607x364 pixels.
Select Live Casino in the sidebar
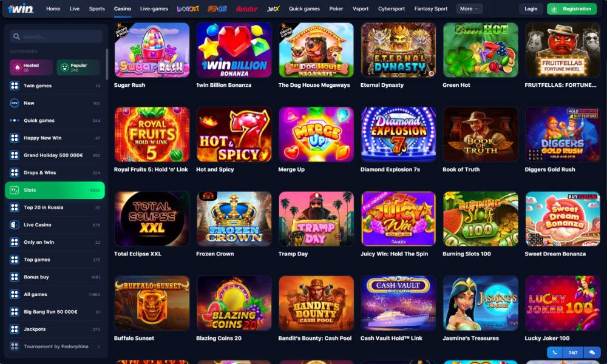(55, 224)
